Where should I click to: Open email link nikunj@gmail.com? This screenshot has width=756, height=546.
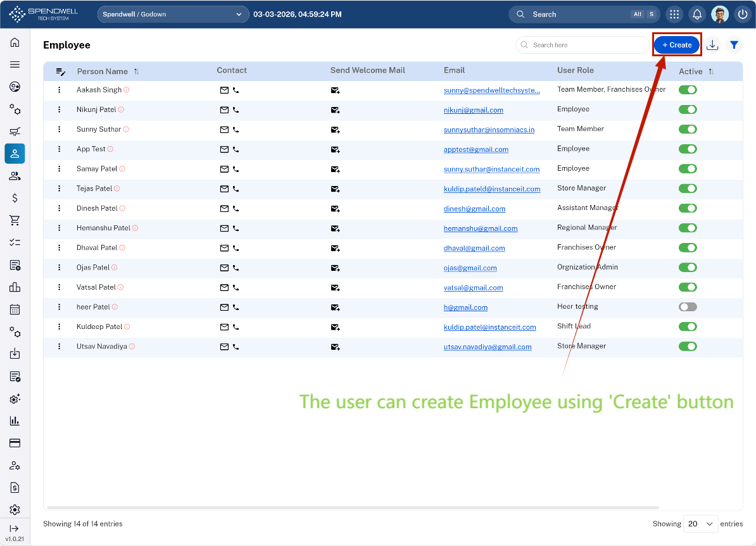[474, 110]
